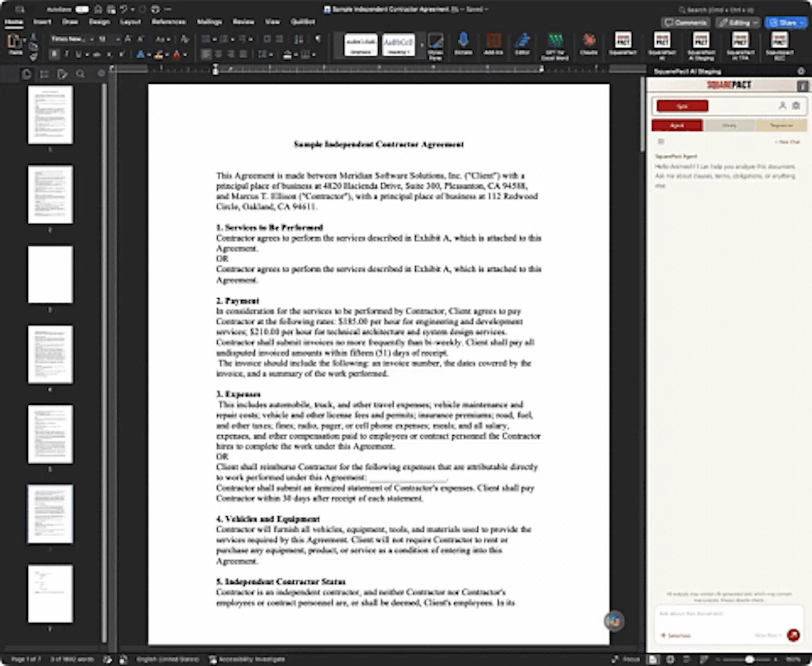
Task: Toggle Italic formatting
Action: 66,54
